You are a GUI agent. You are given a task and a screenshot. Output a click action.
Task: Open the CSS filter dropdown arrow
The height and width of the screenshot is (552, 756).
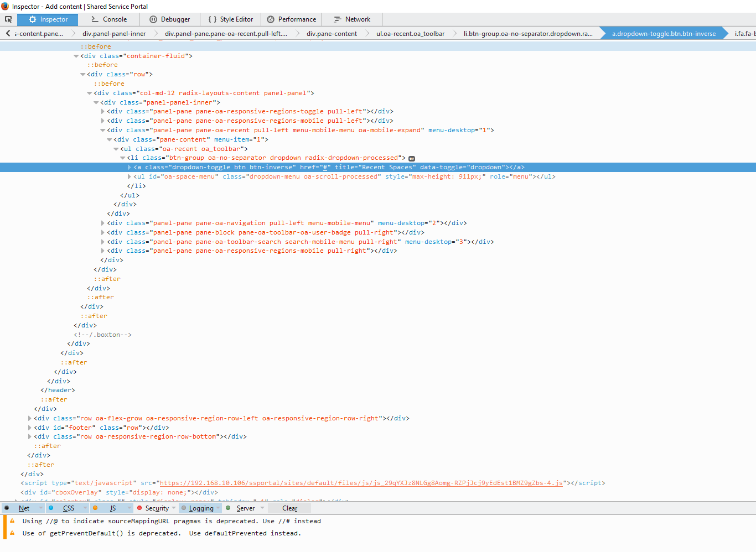pos(85,508)
